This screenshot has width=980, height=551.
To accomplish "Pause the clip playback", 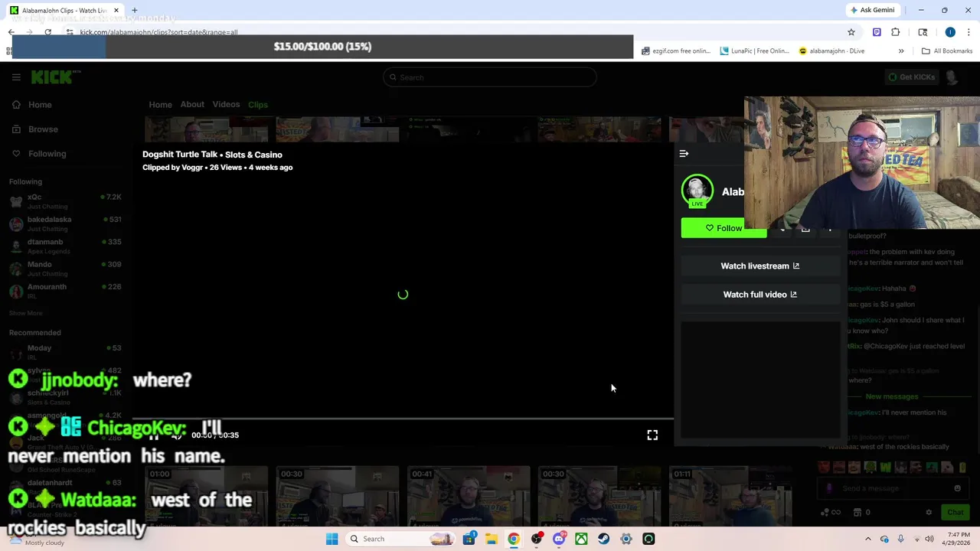I will click(x=153, y=435).
